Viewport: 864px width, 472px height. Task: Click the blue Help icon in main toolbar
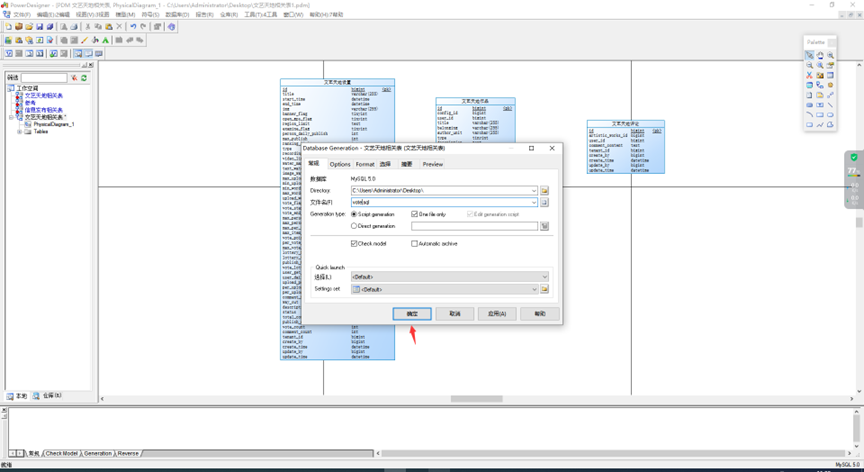pos(171,26)
